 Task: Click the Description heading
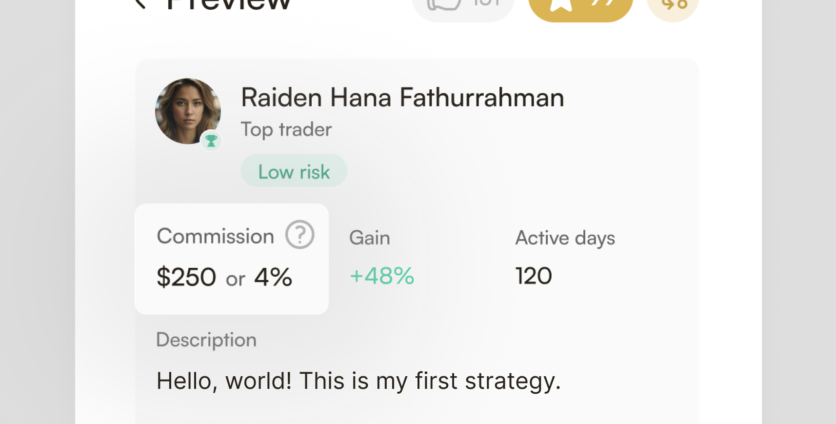tap(206, 340)
